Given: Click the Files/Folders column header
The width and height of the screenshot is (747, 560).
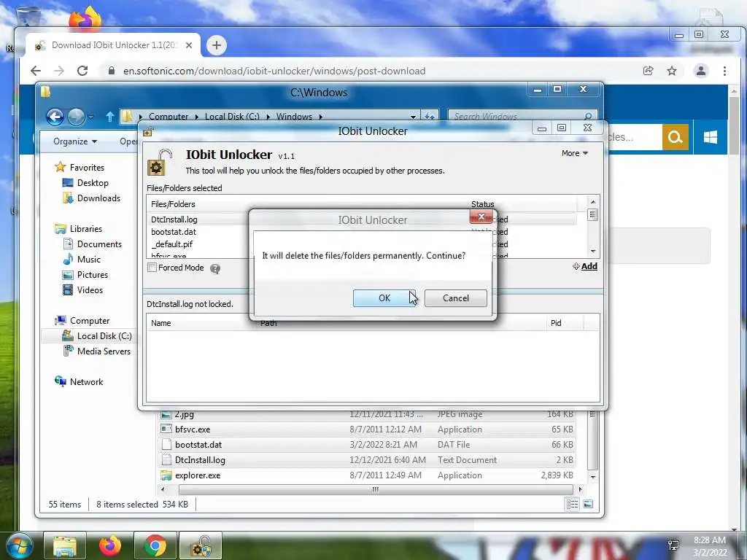Looking at the screenshot, I should (x=173, y=204).
